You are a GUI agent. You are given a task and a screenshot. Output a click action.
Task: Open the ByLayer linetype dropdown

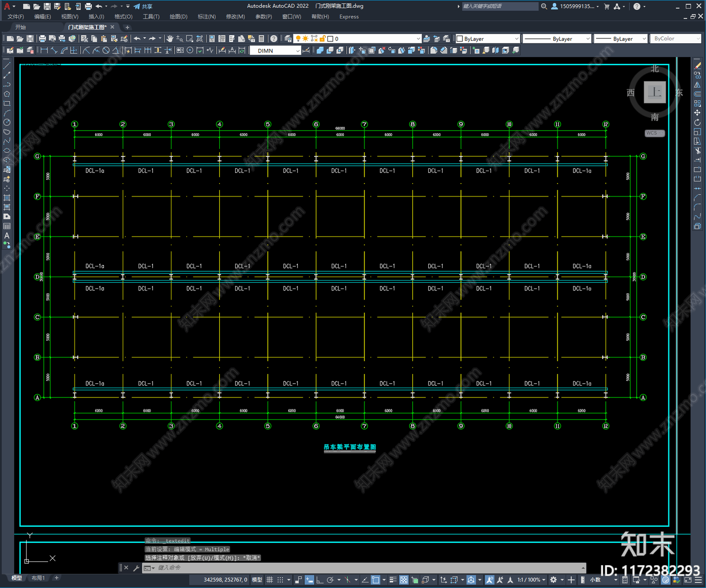(x=557, y=39)
